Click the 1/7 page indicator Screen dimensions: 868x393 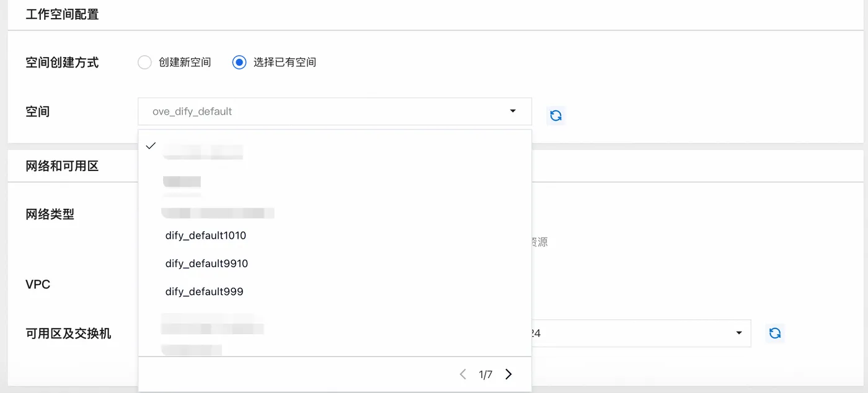point(485,374)
